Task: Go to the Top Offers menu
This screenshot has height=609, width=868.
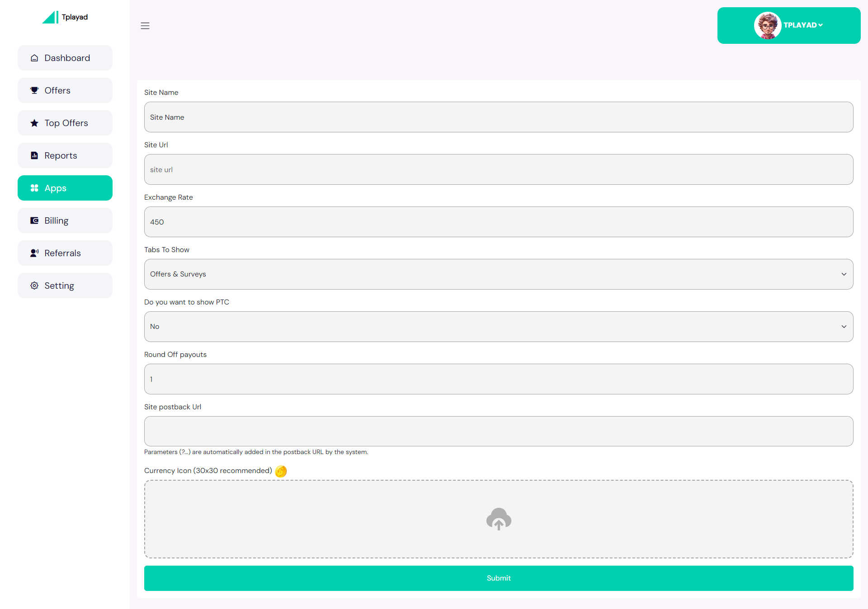Action: pos(65,123)
